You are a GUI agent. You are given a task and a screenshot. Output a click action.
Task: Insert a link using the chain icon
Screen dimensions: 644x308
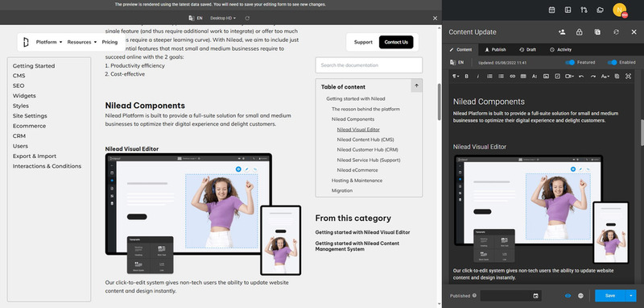coord(512,76)
